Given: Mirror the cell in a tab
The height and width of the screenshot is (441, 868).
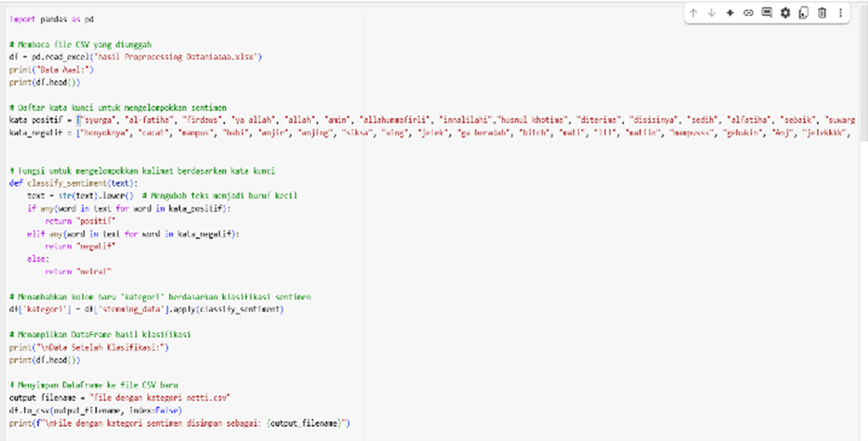Looking at the screenshot, I should click(804, 13).
